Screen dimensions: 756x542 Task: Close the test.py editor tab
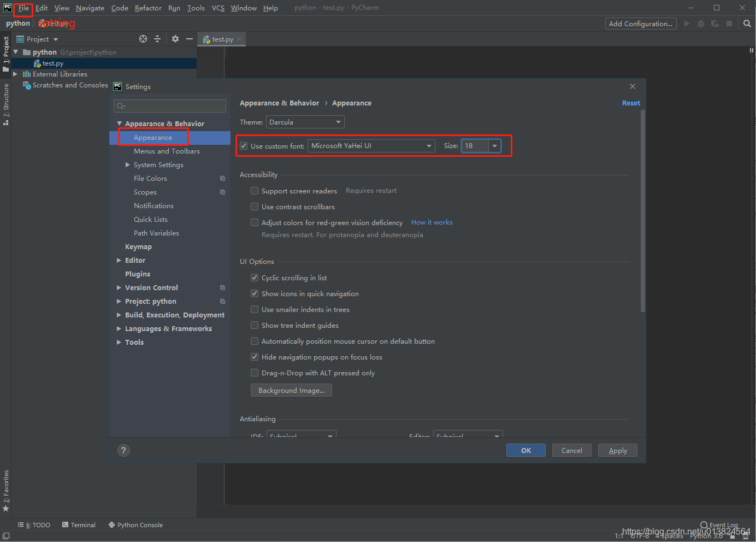(239, 39)
